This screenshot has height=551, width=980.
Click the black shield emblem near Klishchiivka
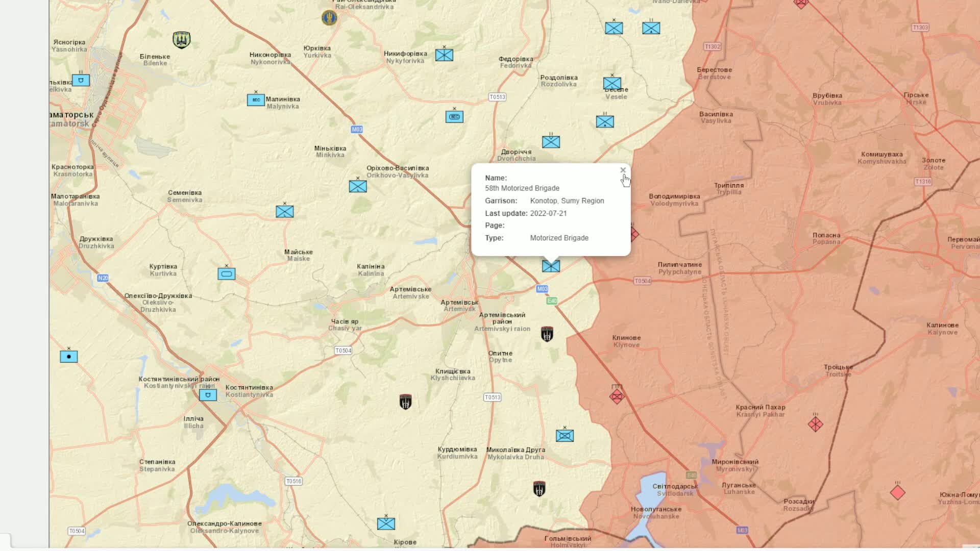[x=405, y=402]
